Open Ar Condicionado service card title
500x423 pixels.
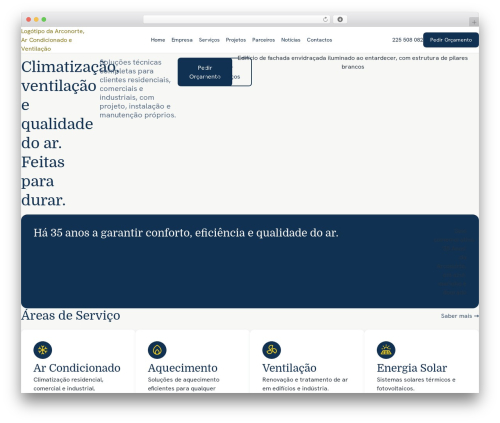77,368
